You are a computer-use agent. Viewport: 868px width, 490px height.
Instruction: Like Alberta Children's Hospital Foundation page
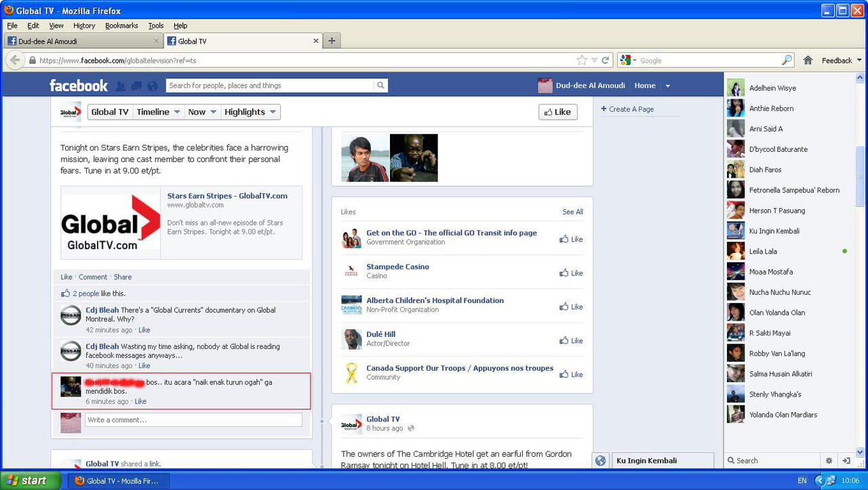[571, 307]
